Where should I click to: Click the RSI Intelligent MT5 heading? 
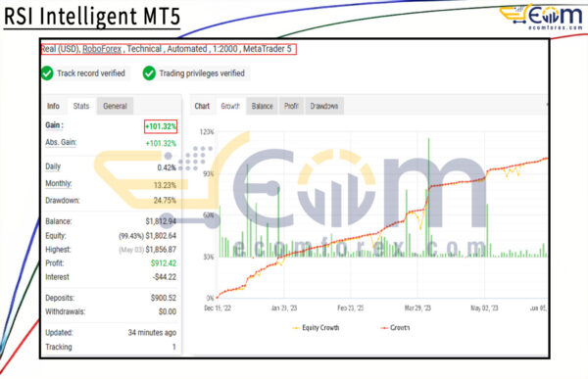(92, 17)
